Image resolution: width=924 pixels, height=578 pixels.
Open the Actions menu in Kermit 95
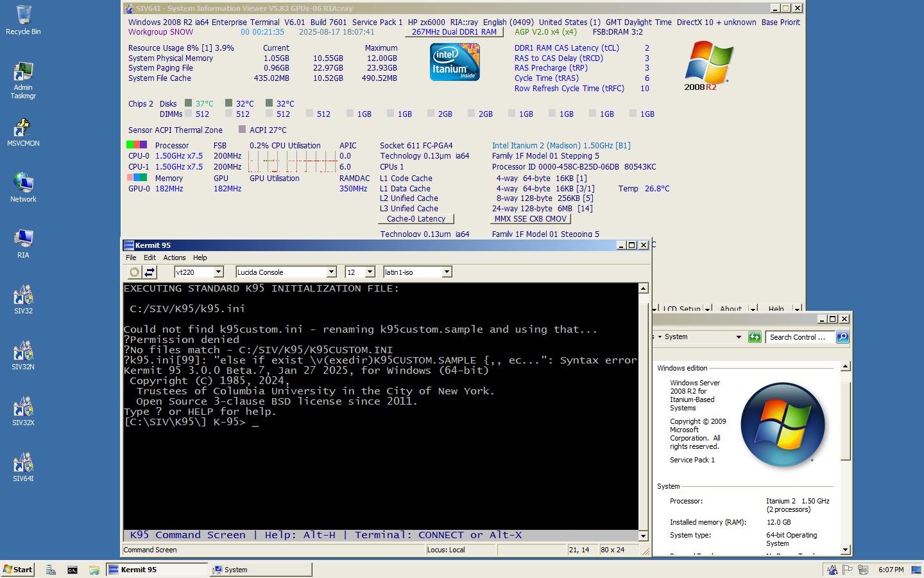pyautogui.click(x=175, y=258)
